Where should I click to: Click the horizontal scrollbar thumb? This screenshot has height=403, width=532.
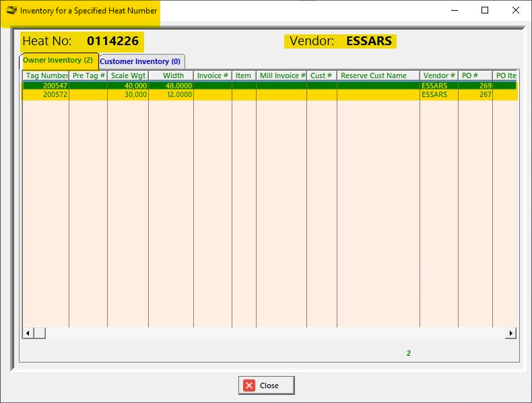(x=39, y=333)
